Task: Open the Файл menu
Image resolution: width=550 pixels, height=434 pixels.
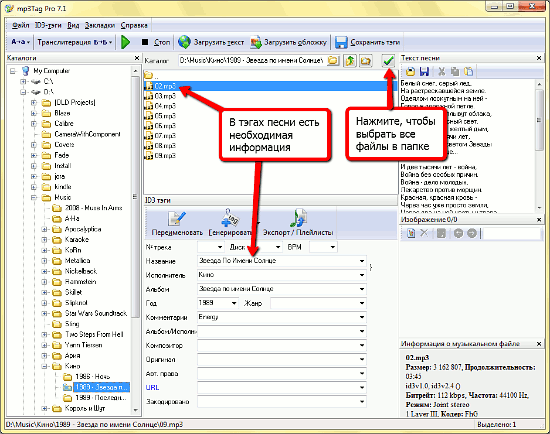Action: coord(20,25)
